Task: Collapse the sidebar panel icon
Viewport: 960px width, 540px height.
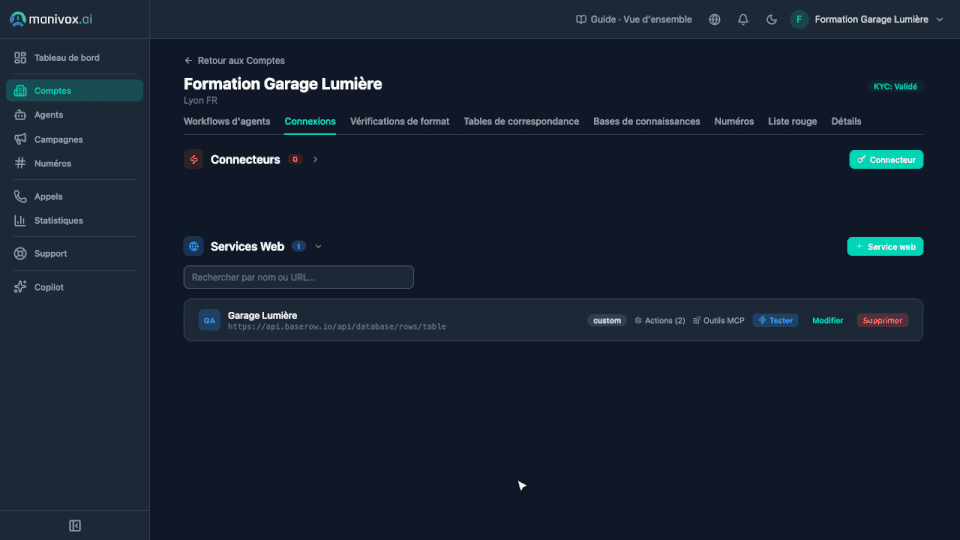Action: (x=75, y=526)
